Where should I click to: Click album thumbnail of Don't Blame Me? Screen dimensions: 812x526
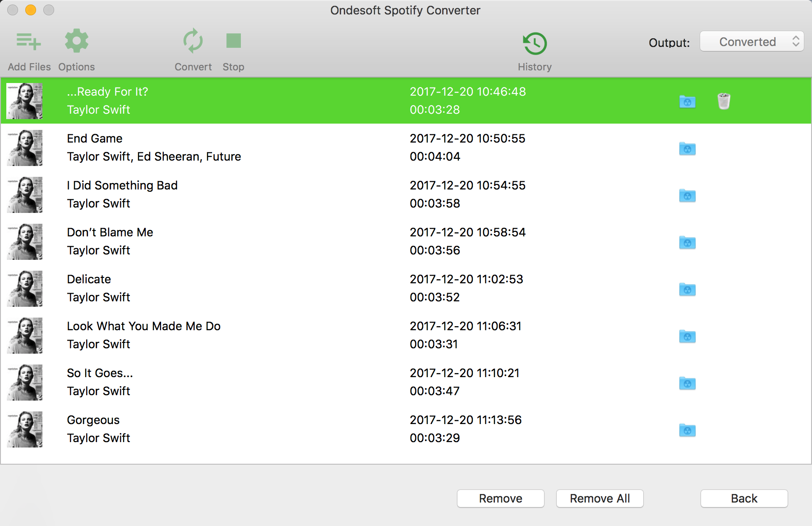coord(25,242)
